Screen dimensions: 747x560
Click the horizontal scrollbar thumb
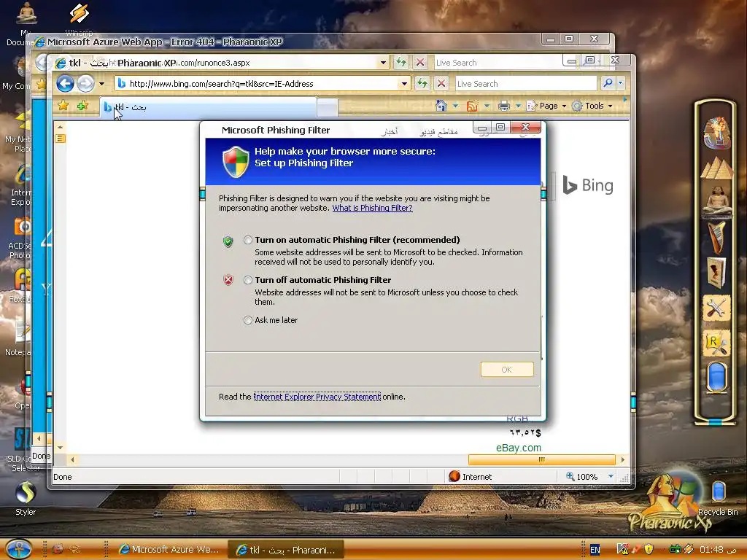[542, 459]
